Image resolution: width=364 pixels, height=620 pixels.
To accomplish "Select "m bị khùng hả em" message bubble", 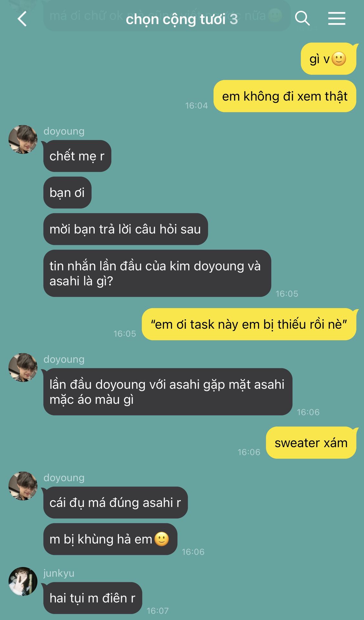I will (x=110, y=539).
